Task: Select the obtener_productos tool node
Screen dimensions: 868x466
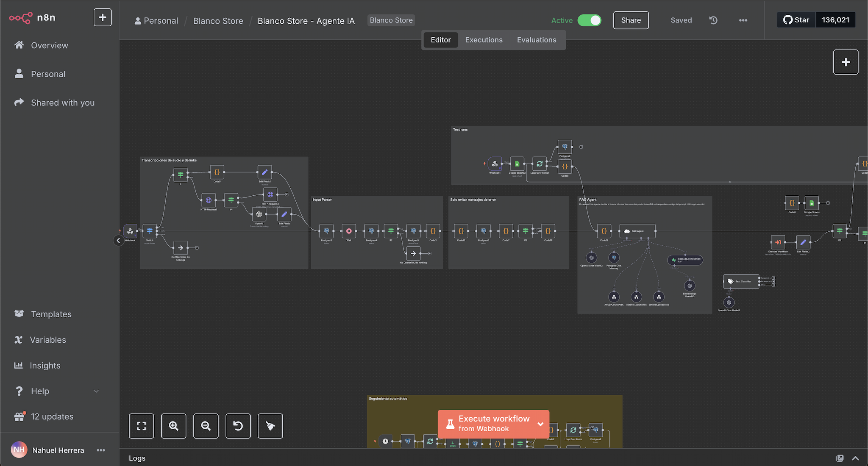Action: (x=659, y=297)
